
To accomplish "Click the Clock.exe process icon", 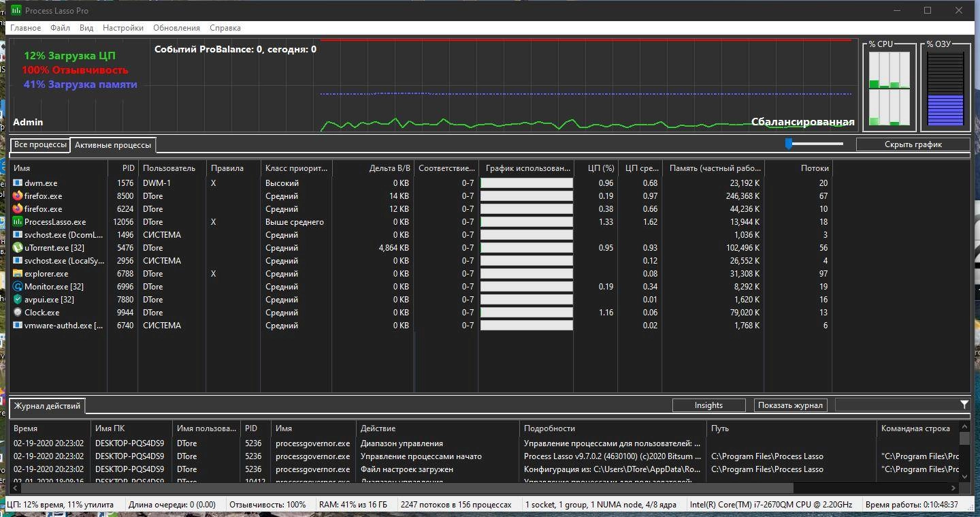I will coord(18,313).
